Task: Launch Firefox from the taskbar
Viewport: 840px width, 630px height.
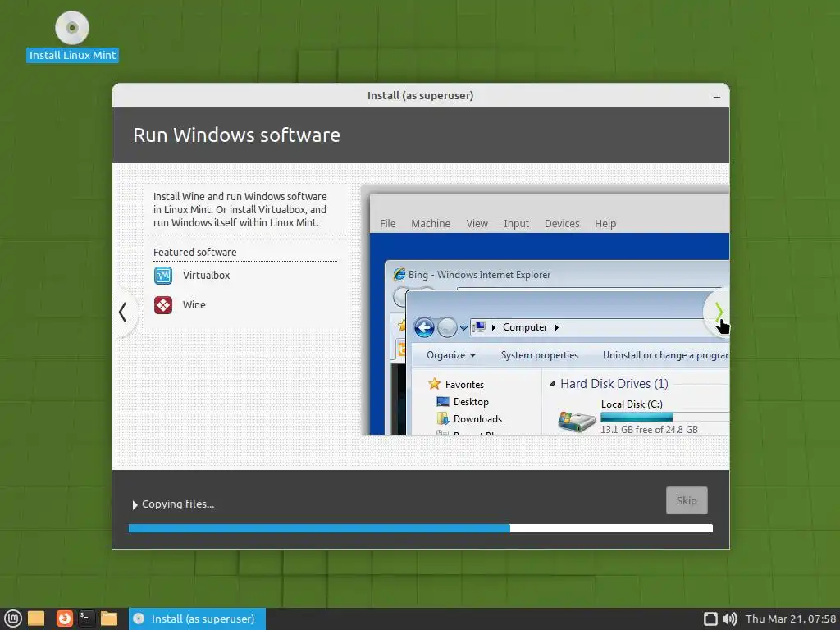Action: point(64,619)
